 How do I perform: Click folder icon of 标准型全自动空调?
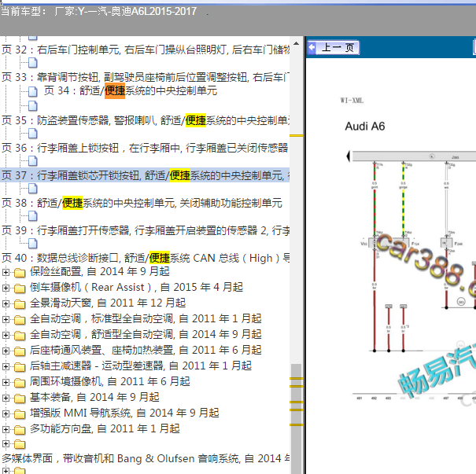pos(20,320)
